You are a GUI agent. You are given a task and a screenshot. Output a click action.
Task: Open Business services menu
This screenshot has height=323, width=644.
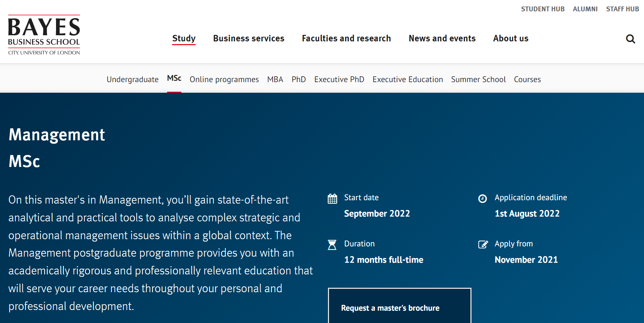[248, 38]
